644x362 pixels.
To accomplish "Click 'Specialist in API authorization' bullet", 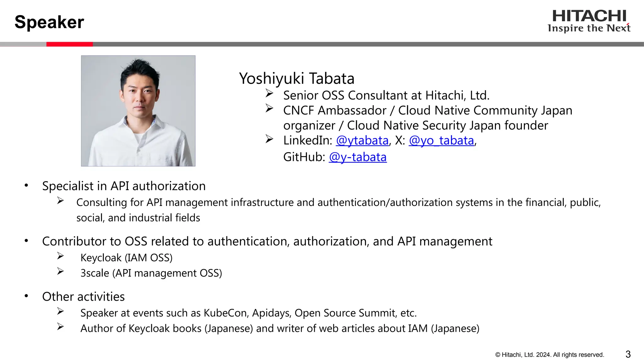I will pyautogui.click(x=124, y=186).
